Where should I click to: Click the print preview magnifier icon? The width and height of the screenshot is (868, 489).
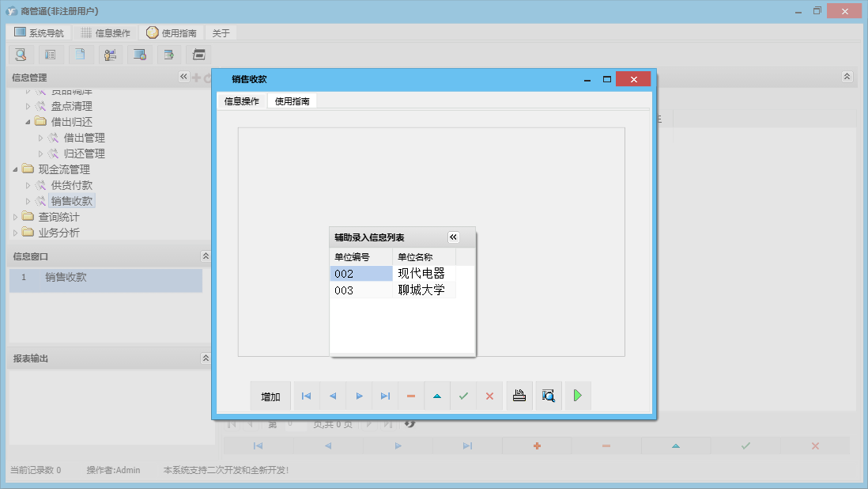[x=549, y=396]
